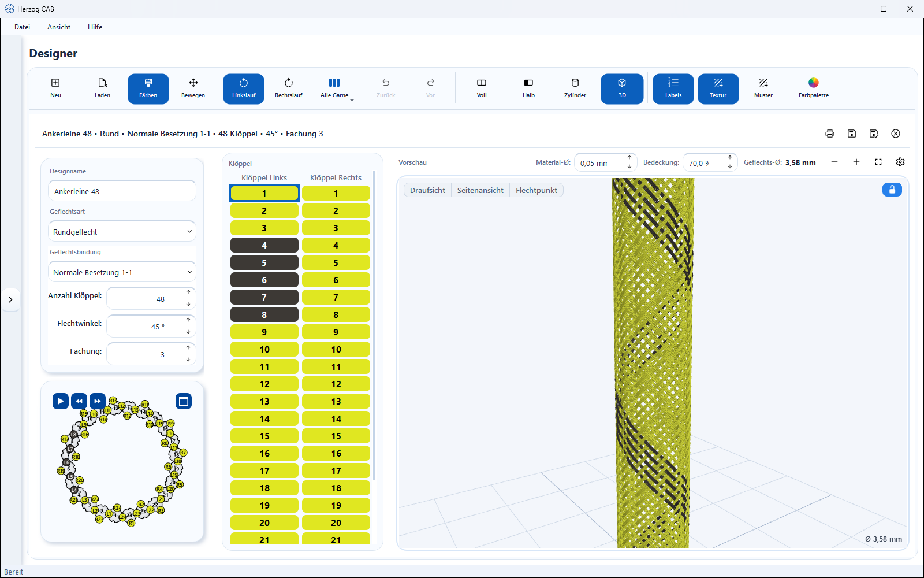Viewport: 924px width, 578px height.
Task: Close the design with the circled X
Action: tap(896, 134)
